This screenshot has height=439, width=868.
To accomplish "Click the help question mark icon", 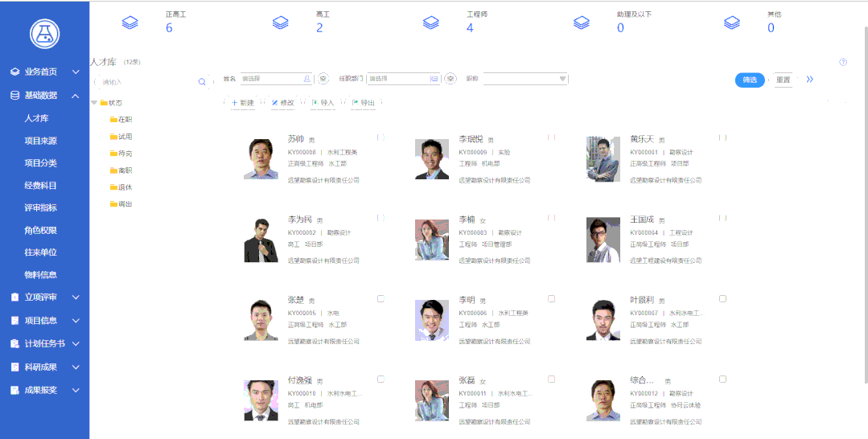I will [843, 62].
